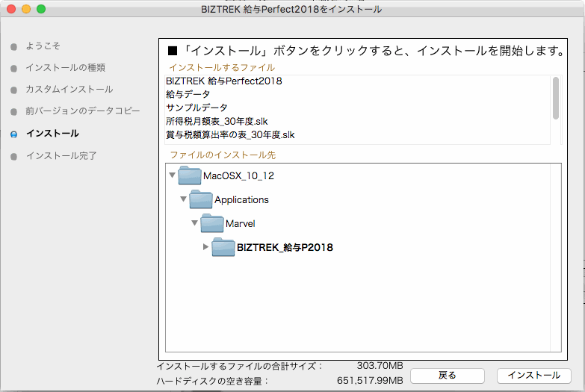Click the BIZTREK_給与P2018 folder icon
This screenshot has height=392, width=585.
(223, 247)
